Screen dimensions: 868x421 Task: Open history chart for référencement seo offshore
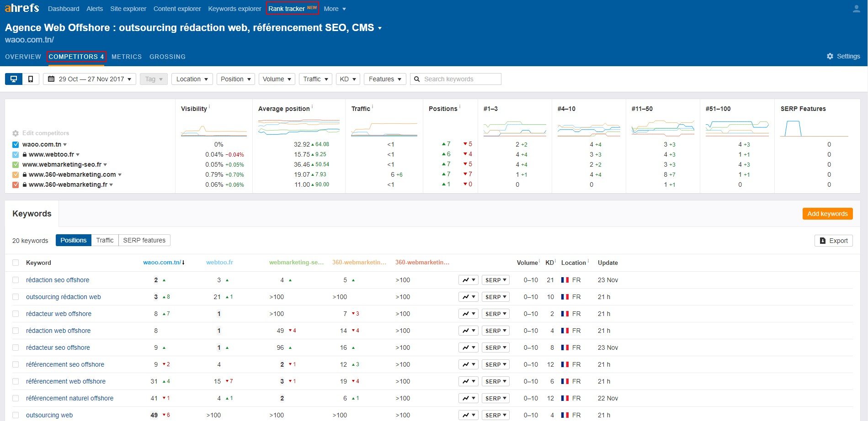pos(469,364)
